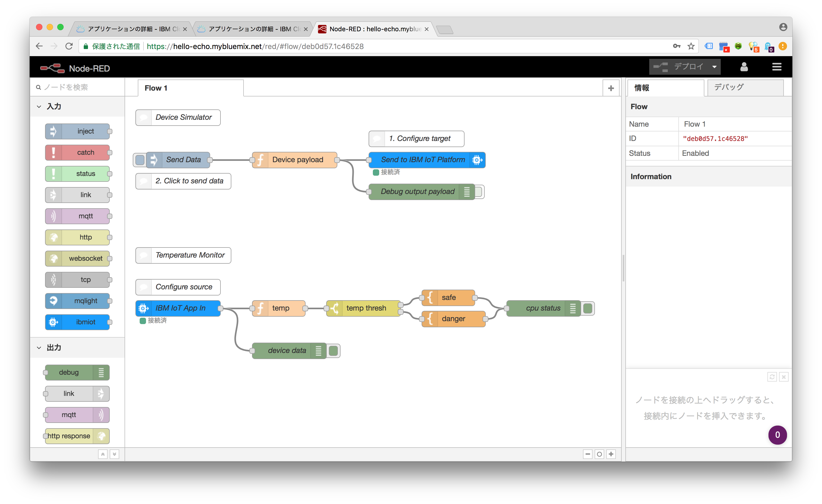Collapse the 入力 palette category
The image size is (822, 504).
(39, 107)
